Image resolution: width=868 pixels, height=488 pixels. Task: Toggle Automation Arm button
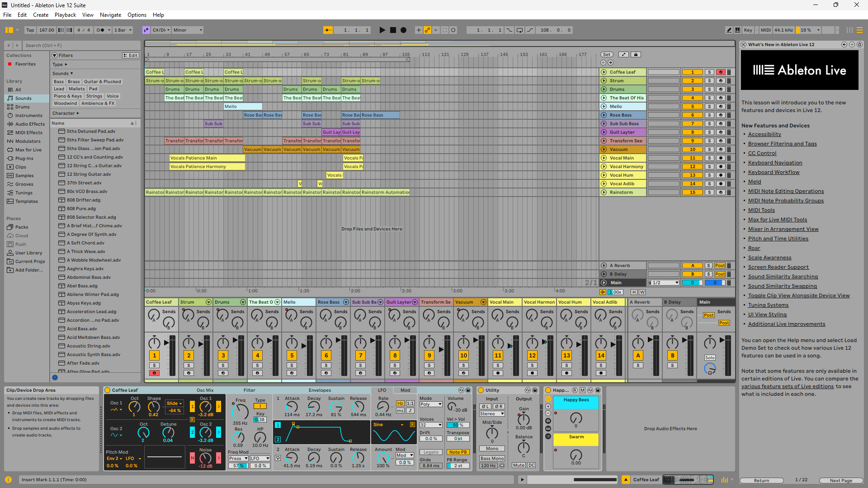pos(427,30)
